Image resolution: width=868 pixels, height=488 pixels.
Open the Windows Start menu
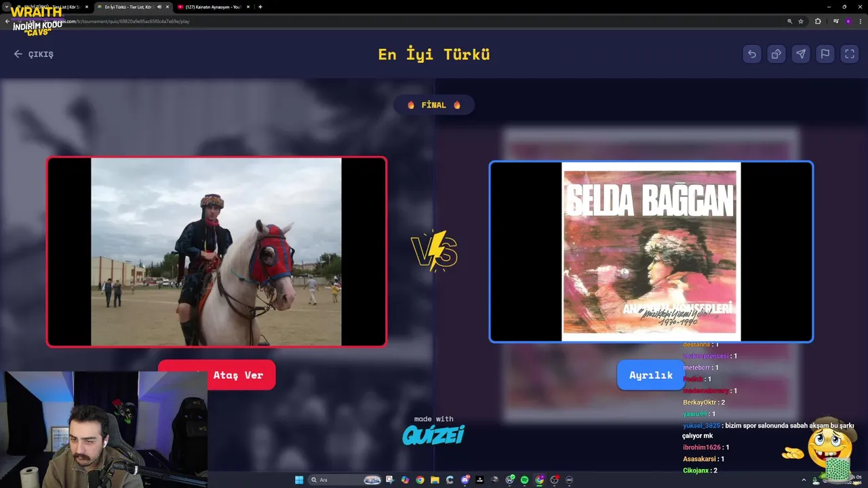pyautogui.click(x=299, y=480)
